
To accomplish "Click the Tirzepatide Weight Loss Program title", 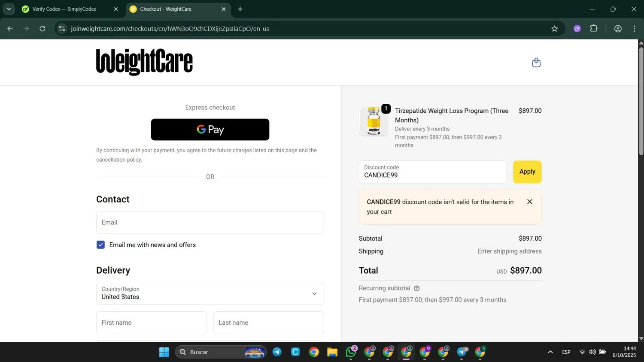I will coord(452,115).
